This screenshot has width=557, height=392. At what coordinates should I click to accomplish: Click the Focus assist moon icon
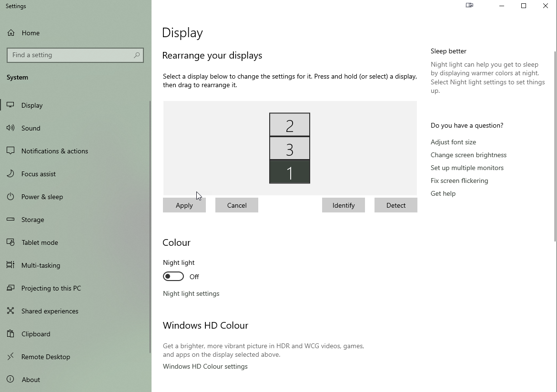coord(10,174)
